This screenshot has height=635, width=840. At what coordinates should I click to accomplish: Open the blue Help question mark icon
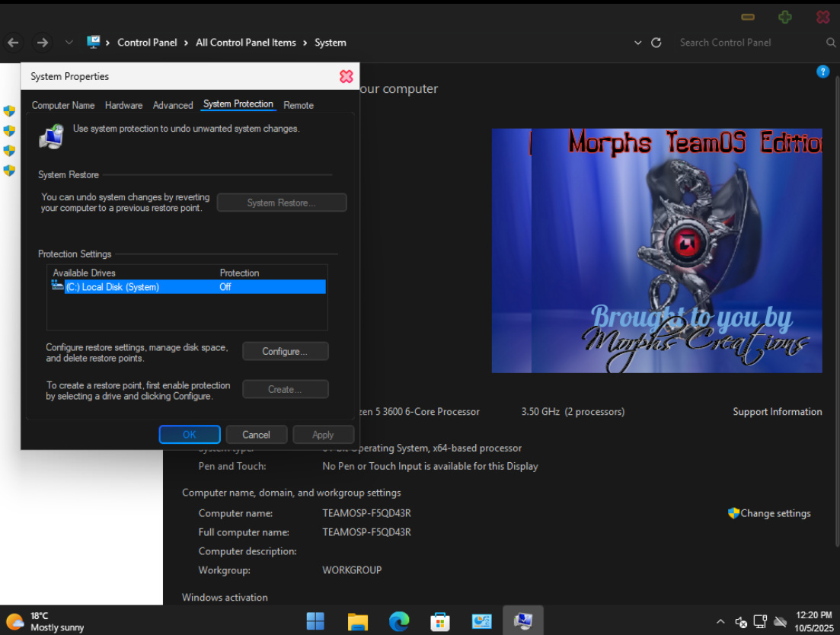click(x=822, y=72)
